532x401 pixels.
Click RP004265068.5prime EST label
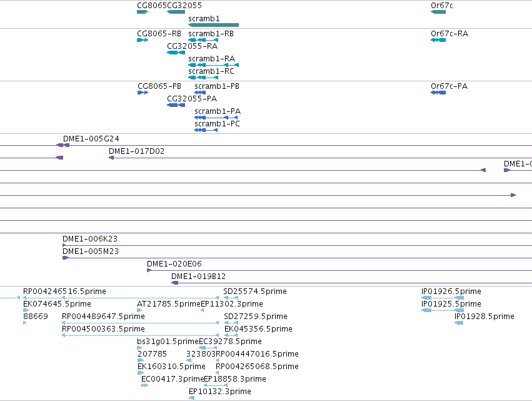[x=257, y=367]
